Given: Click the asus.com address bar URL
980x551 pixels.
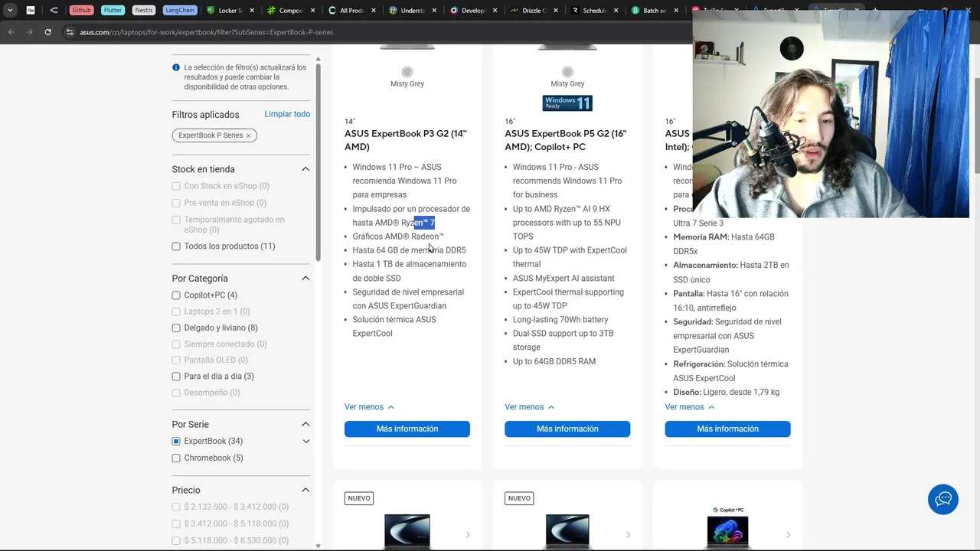Looking at the screenshot, I should coord(207,32).
